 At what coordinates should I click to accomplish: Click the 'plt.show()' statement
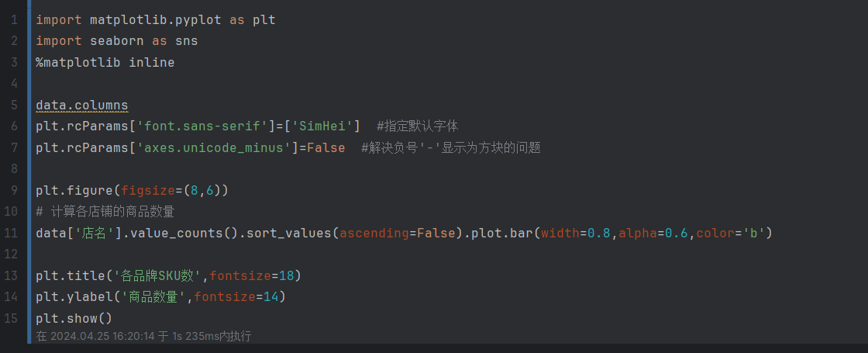(x=74, y=317)
